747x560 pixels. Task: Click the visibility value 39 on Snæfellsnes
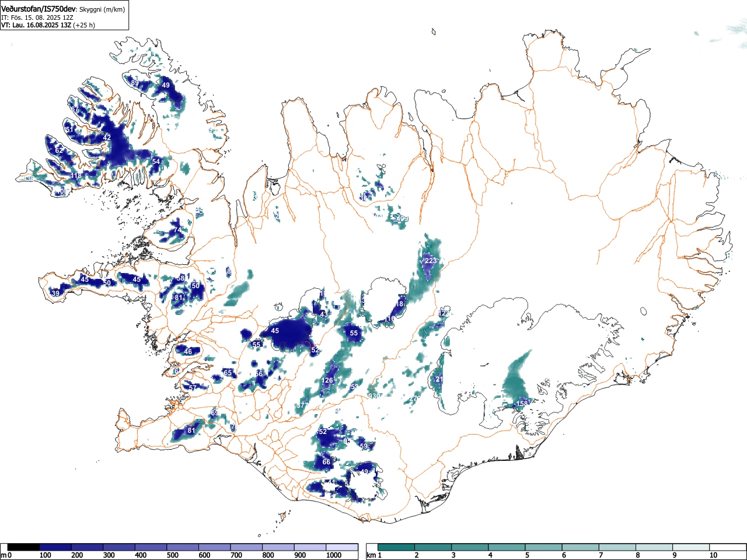point(55,293)
